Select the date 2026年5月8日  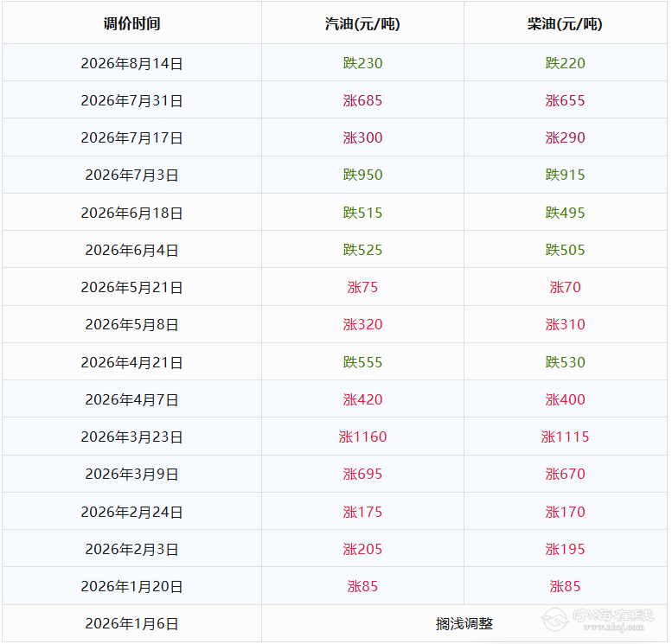pos(131,325)
